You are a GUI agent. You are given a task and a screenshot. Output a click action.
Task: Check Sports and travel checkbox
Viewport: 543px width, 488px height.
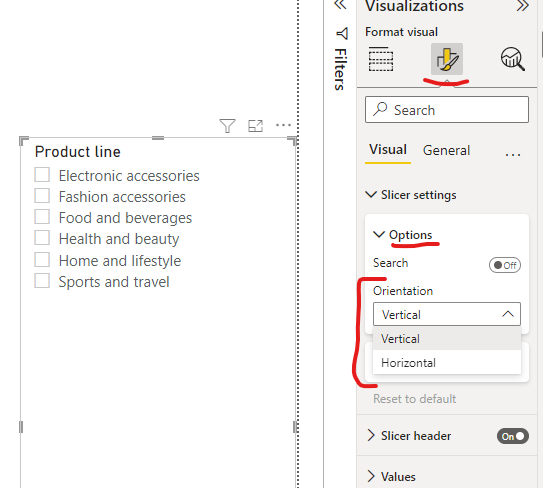[42, 281]
